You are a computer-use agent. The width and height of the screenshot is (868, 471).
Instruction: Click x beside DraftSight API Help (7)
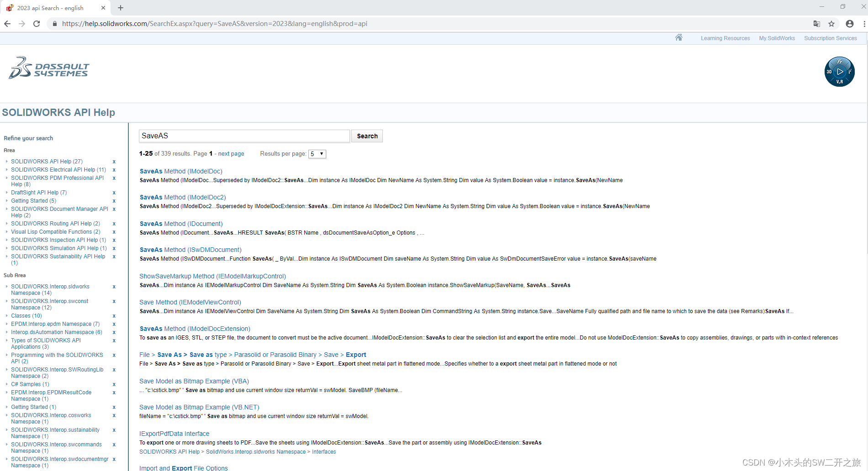click(114, 193)
